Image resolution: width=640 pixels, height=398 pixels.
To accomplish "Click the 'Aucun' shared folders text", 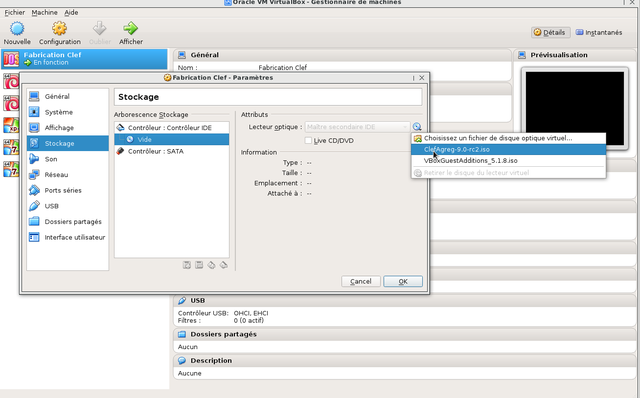I will (x=188, y=347).
